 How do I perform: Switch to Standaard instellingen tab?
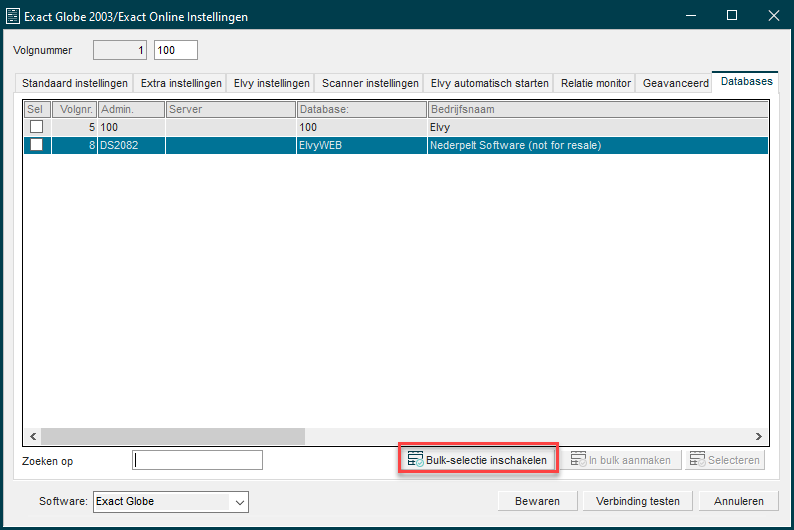click(x=74, y=83)
